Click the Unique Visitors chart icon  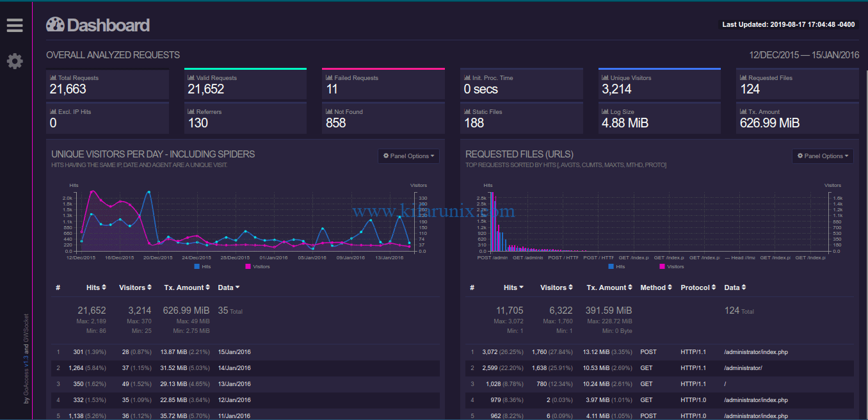pyautogui.click(x=605, y=77)
